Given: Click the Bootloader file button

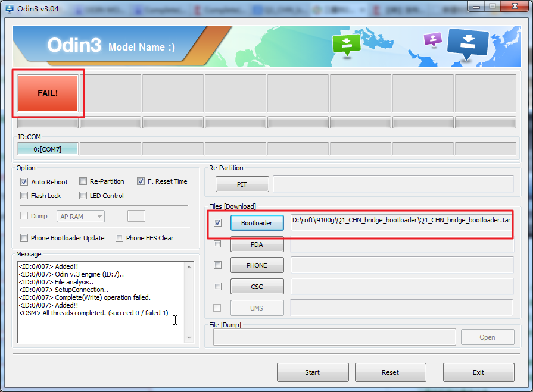Looking at the screenshot, I should pyautogui.click(x=257, y=223).
